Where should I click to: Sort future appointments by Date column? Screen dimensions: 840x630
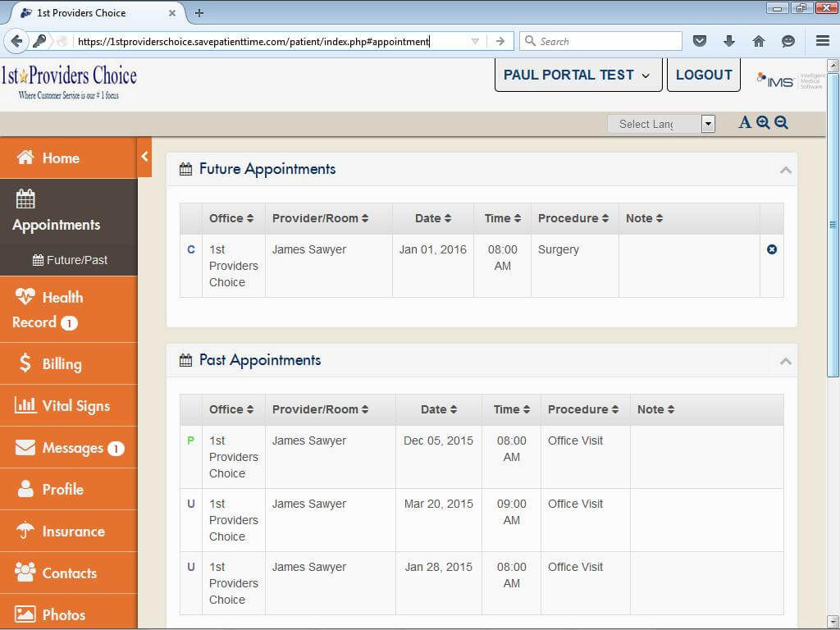[433, 218]
